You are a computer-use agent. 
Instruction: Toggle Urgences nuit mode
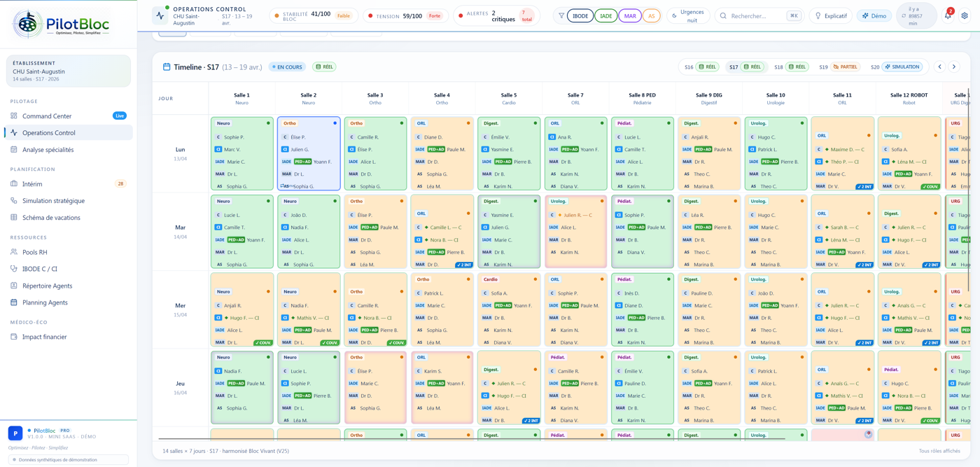click(x=687, y=15)
